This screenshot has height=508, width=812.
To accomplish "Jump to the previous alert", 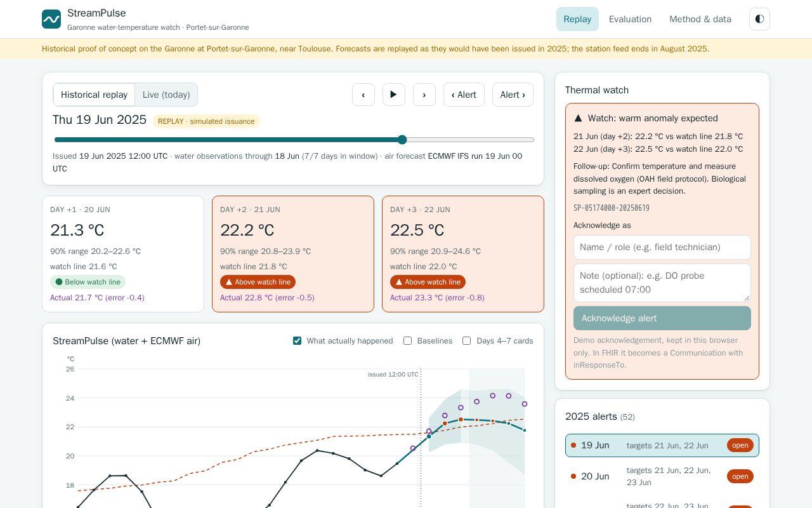I will click(x=464, y=95).
